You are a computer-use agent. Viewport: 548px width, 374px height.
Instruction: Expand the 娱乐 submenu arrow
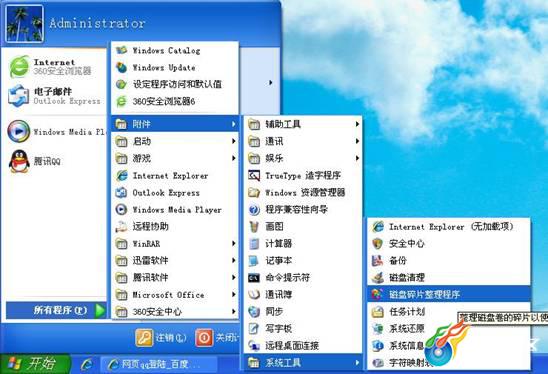[357, 158]
